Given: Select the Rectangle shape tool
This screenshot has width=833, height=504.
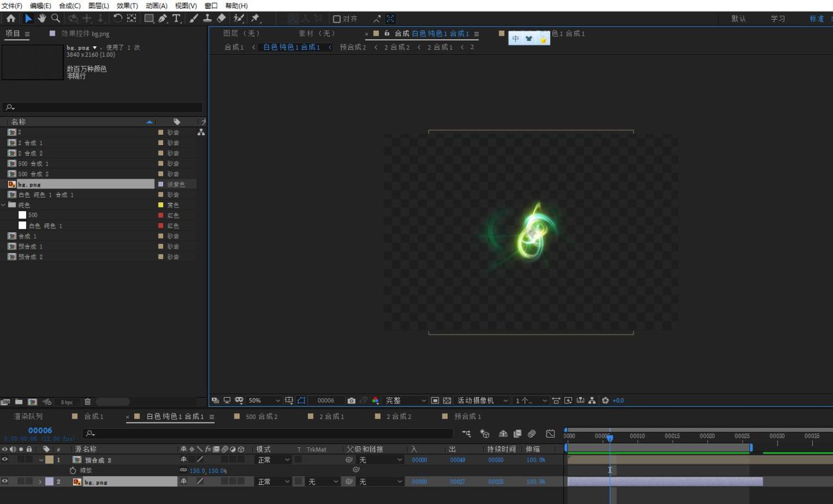Looking at the screenshot, I should pyautogui.click(x=149, y=18).
